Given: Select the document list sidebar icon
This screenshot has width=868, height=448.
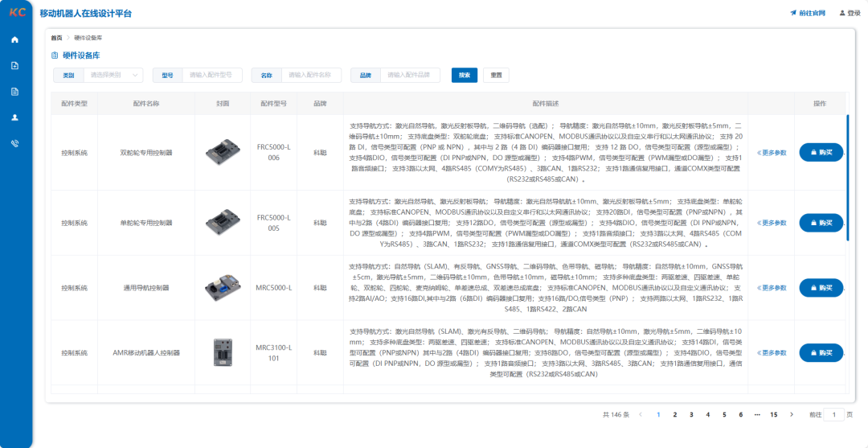Looking at the screenshot, I should pyautogui.click(x=14, y=91).
